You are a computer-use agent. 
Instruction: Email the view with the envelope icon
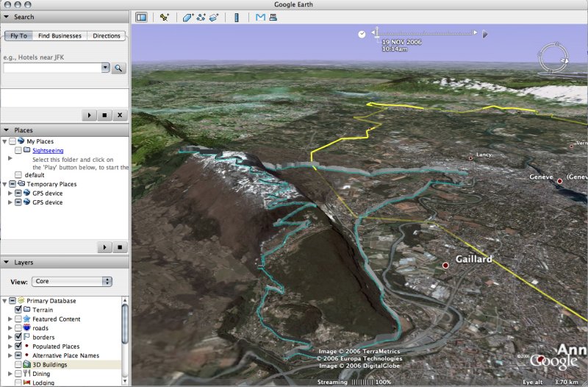[260, 17]
